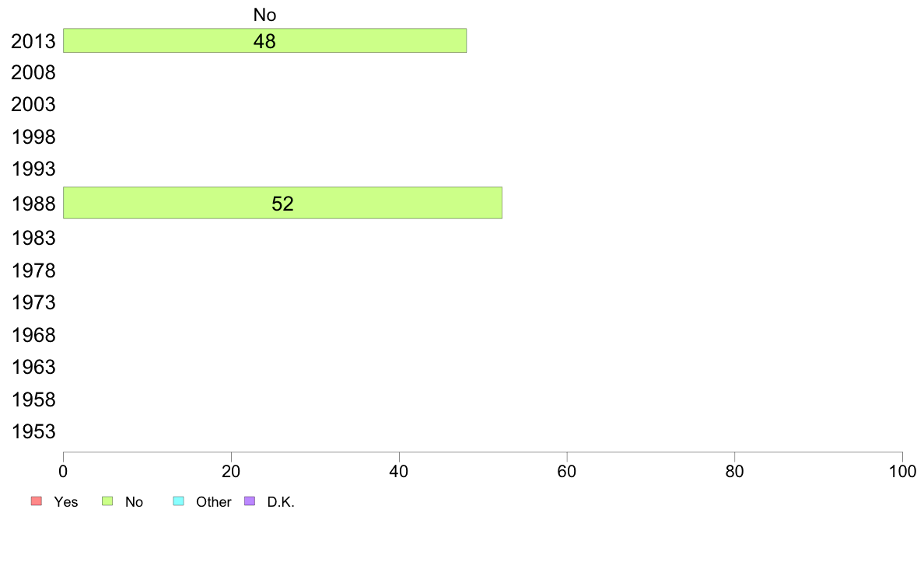This screenshot has height=572, width=924.
Task: Select the 2013 bar showing 48
Action: click(x=264, y=40)
